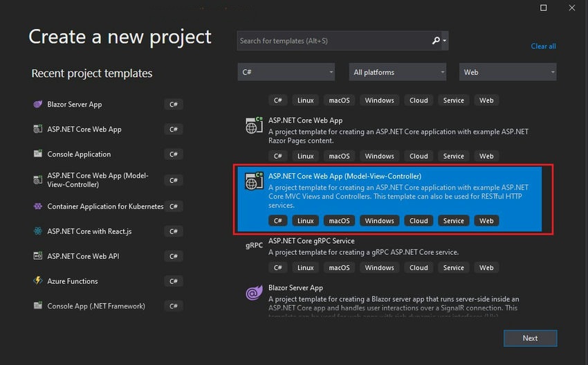Click the Razor Pages description under ASP.NET Core Web App
The height and width of the screenshot is (365, 588).
point(398,136)
